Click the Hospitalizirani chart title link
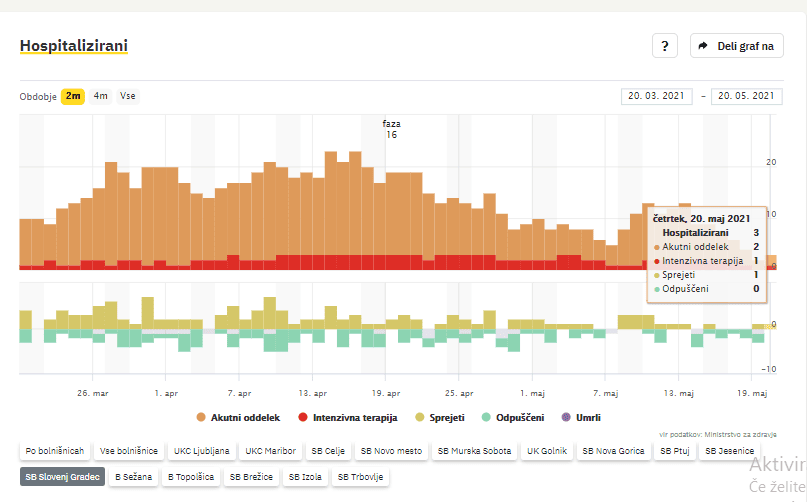The image size is (807, 502). tap(73, 46)
